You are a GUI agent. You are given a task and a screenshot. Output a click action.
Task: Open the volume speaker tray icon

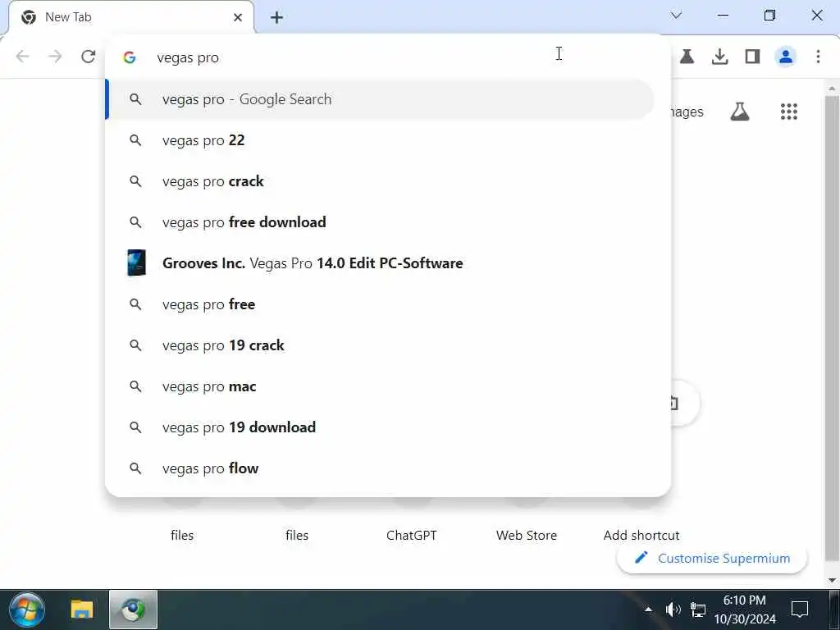673,609
